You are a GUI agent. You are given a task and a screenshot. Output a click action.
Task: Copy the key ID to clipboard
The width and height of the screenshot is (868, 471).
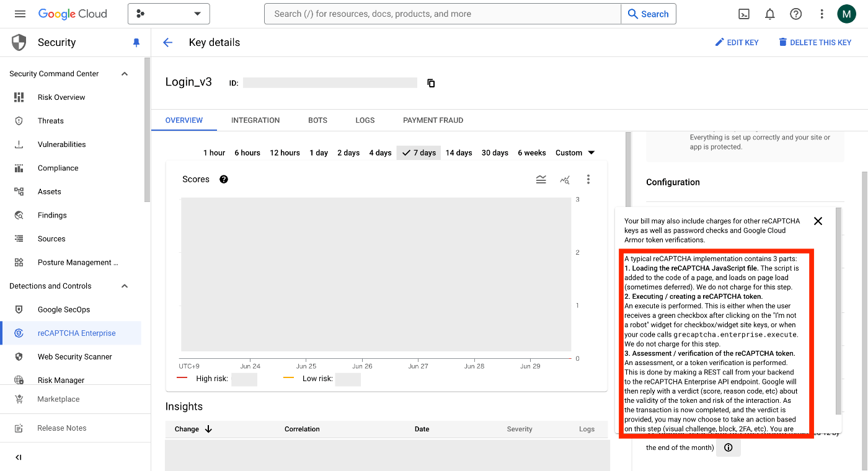coord(431,82)
